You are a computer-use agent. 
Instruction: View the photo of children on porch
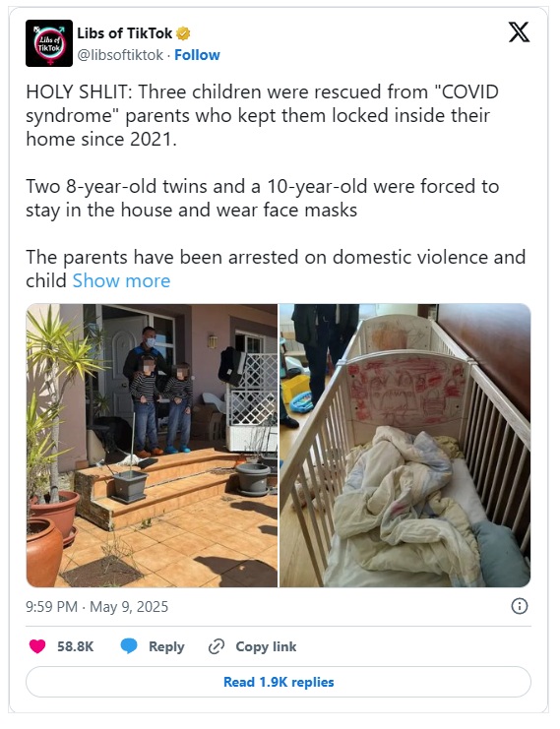click(152, 446)
